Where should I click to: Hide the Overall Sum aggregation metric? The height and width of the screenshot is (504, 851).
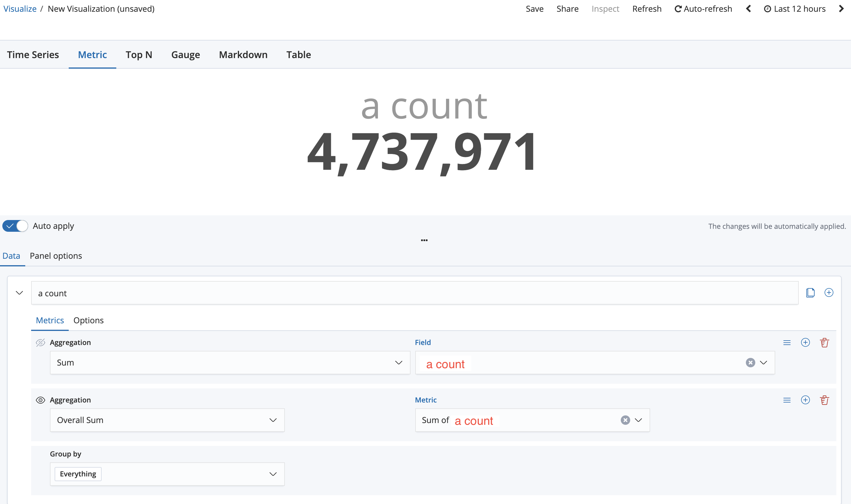coord(41,400)
